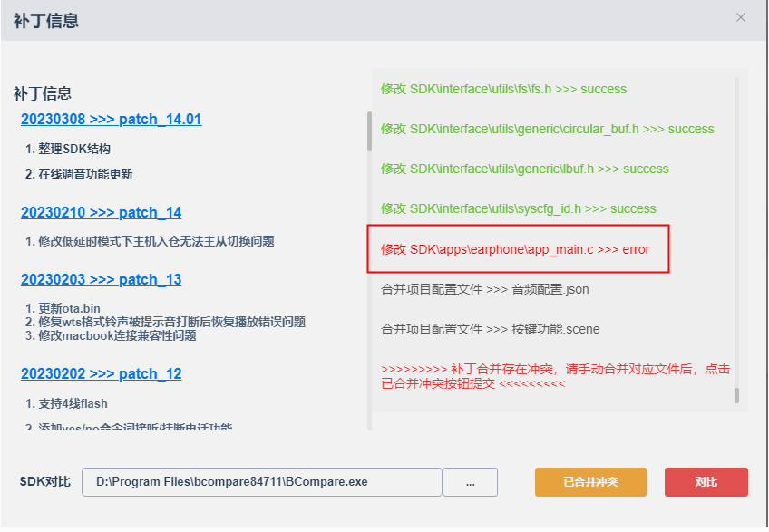Viewport: 769px width, 532px height.
Task: Click the 在线调音功能更新 patch note
Action: pyautogui.click(x=79, y=174)
